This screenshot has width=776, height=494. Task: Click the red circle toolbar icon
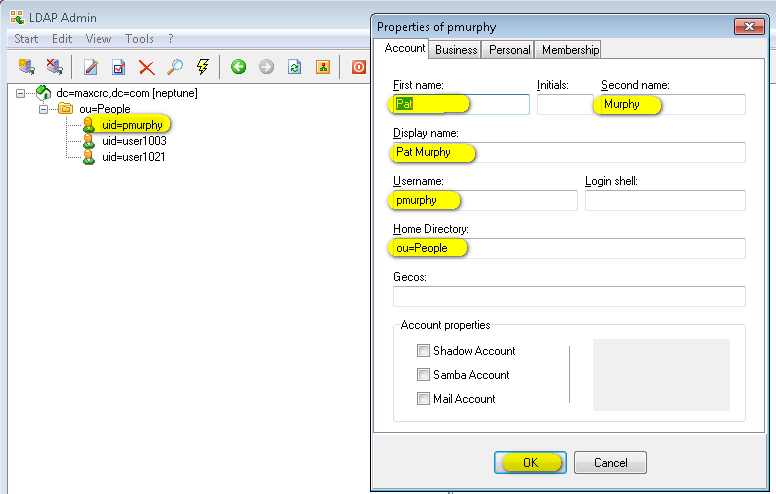coord(359,67)
